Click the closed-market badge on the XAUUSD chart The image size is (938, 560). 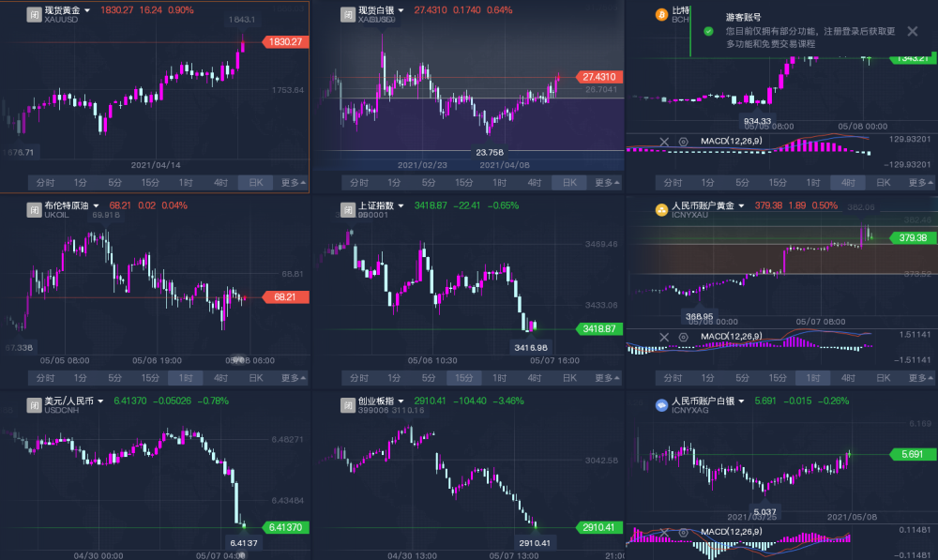pos(34,15)
